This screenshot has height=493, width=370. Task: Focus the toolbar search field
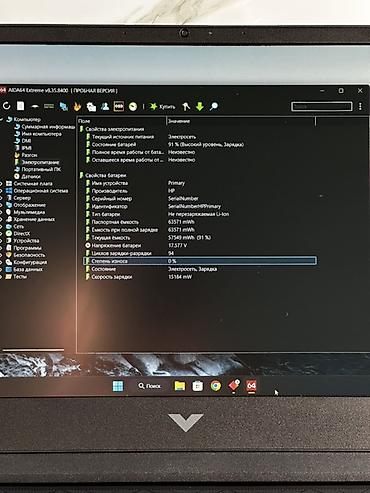[x=322, y=106]
